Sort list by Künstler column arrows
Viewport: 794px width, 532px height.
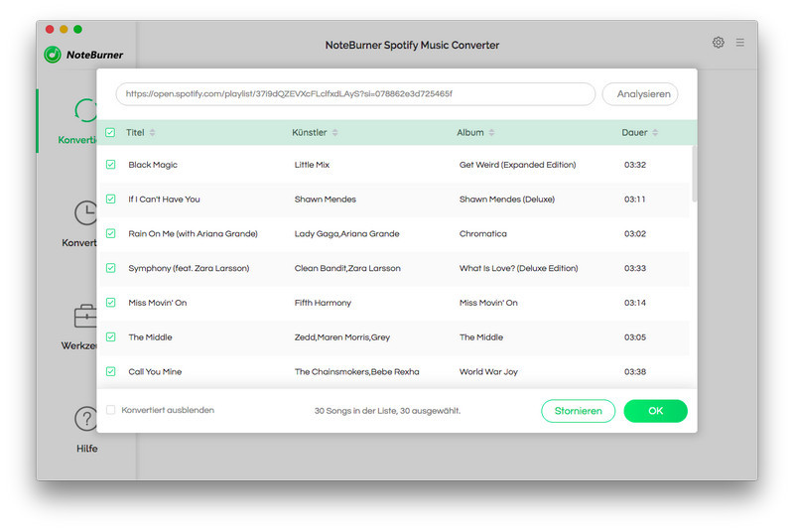click(x=335, y=132)
